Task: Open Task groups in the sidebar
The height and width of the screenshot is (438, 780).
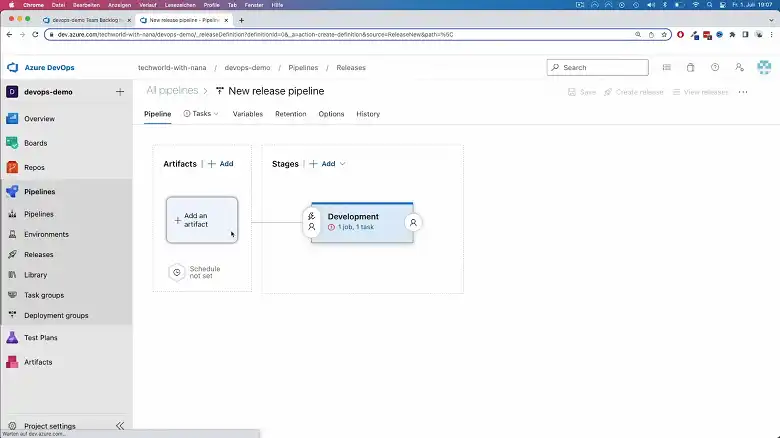Action: pyautogui.click(x=44, y=295)
